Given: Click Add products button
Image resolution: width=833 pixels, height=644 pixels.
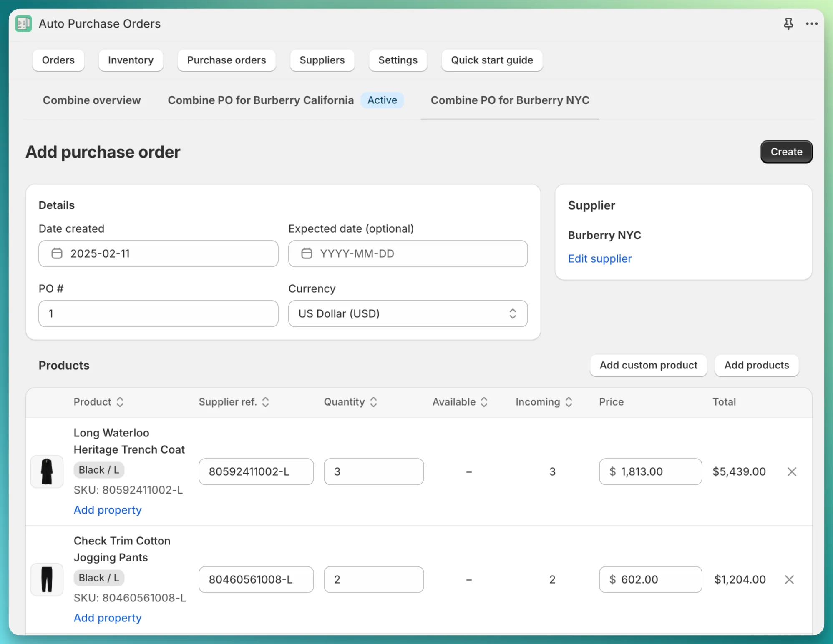Looking at the screenshot, I should (x=757, y=365).
